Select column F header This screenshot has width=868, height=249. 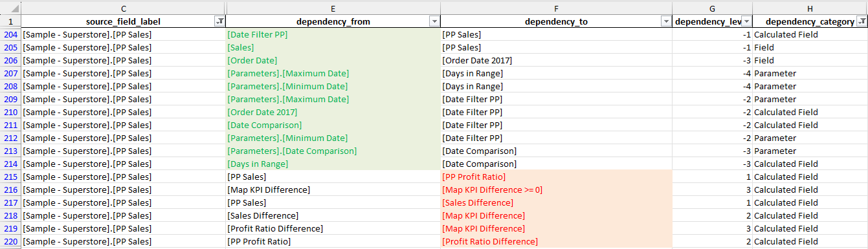(x=556, y=8)
